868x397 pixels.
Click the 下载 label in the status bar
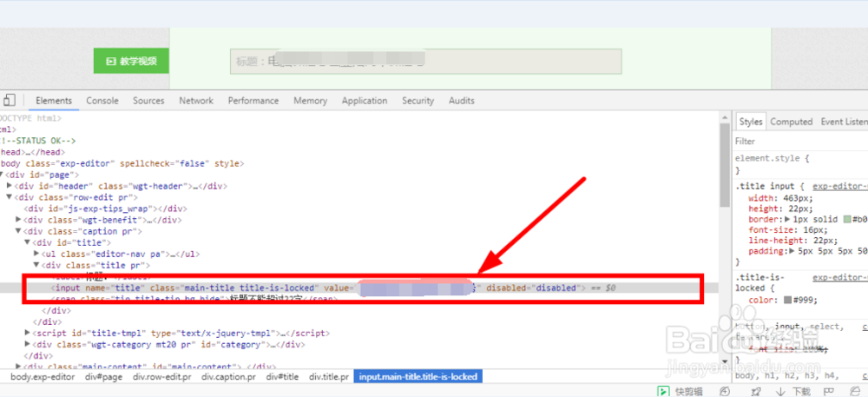point(800,392)
